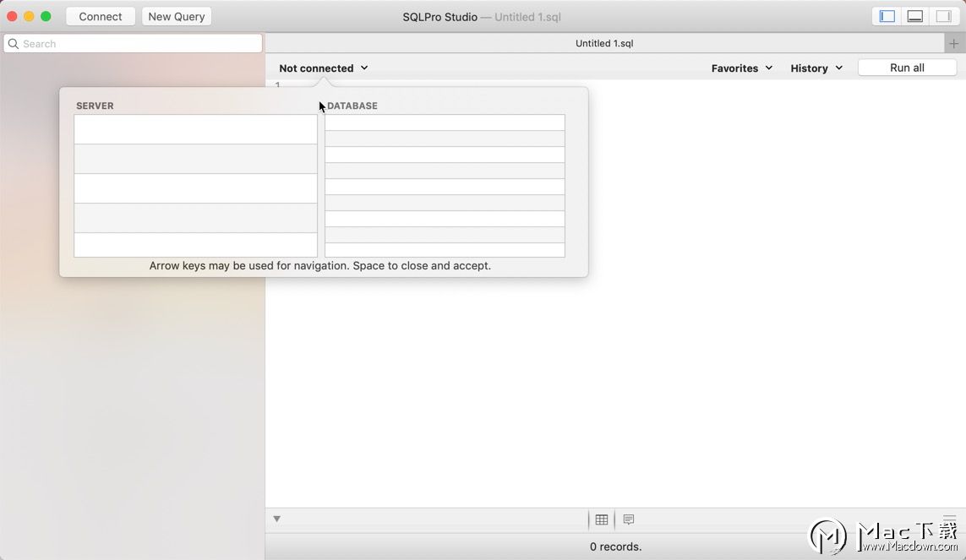This screenshot has width=966, height=560.
Task: Click the arrow keys navigation hint text
Action: pos(319,266)
